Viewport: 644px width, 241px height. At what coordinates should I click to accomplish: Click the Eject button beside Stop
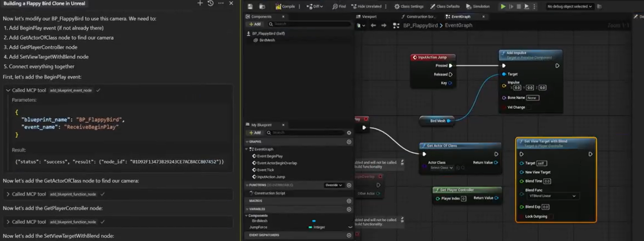(527, 6)
